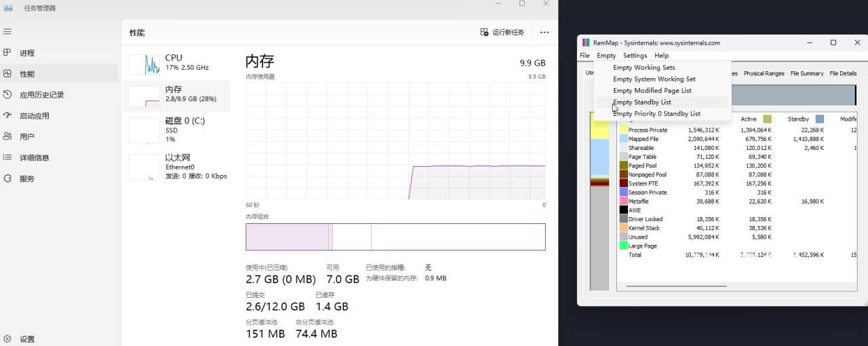Open Services icon in sidebar
This screenshot has height=346, width=868.
pos(7,178)
